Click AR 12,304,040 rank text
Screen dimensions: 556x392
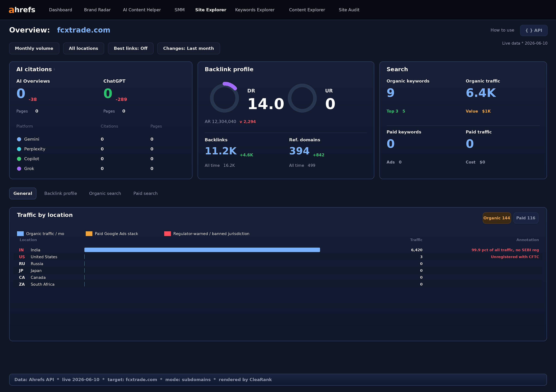[220, 122]
